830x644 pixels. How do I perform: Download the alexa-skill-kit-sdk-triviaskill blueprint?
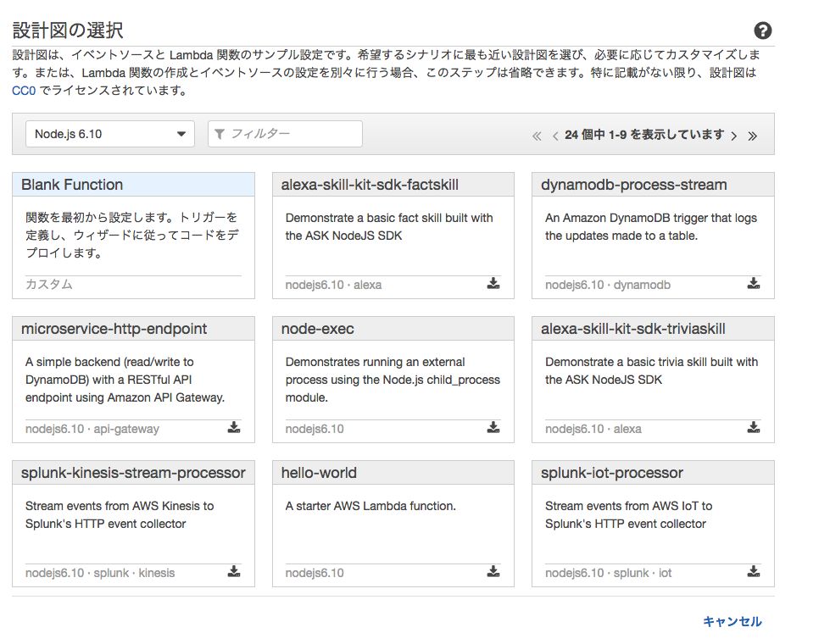[754, 428]
